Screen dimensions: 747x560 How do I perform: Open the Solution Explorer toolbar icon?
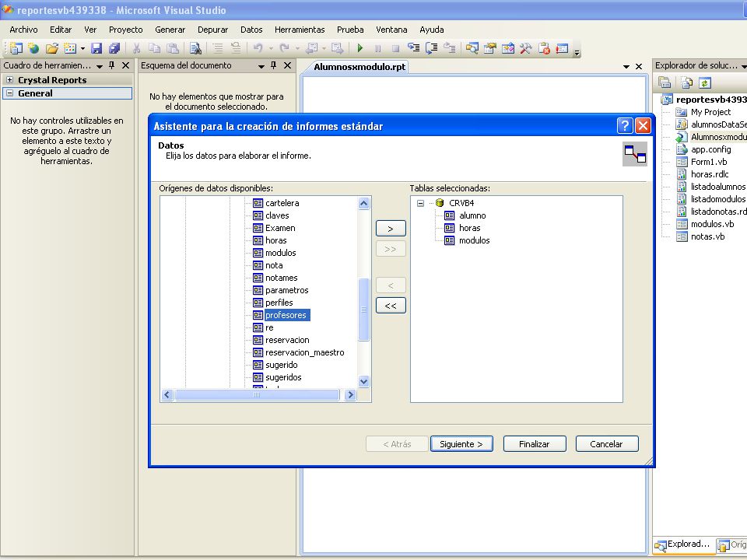click(472, 48)
